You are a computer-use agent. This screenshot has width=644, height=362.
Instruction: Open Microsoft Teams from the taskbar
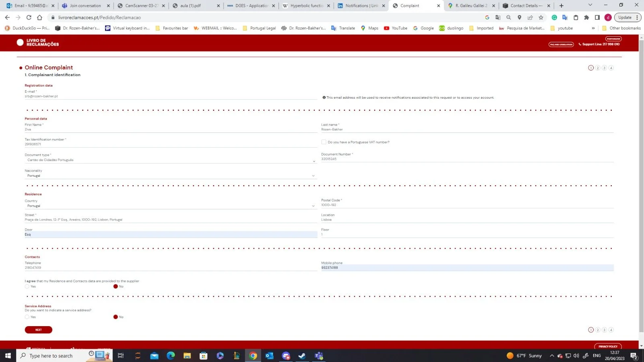319,356
